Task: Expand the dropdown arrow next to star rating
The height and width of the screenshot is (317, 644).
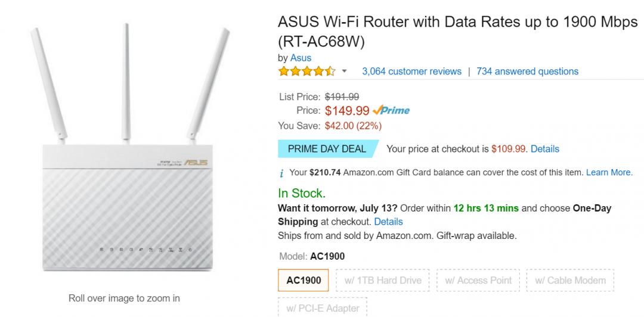Action: click(344, 72)
